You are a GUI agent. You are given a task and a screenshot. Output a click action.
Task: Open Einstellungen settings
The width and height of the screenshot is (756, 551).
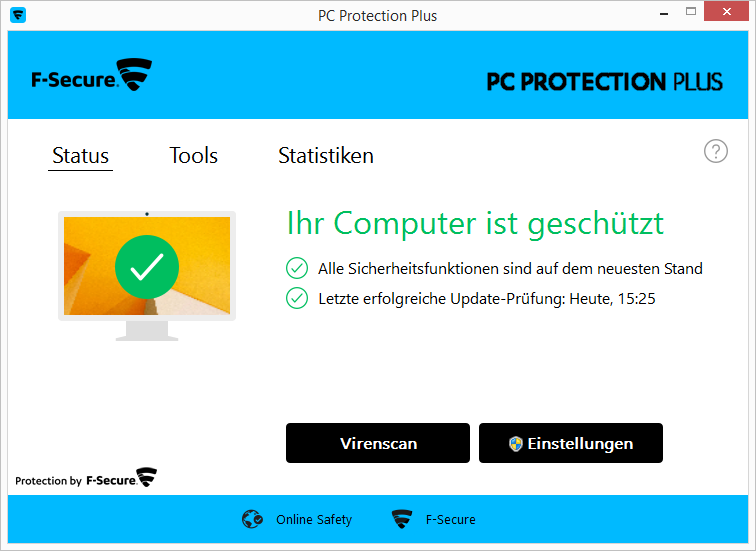[571, 443]
